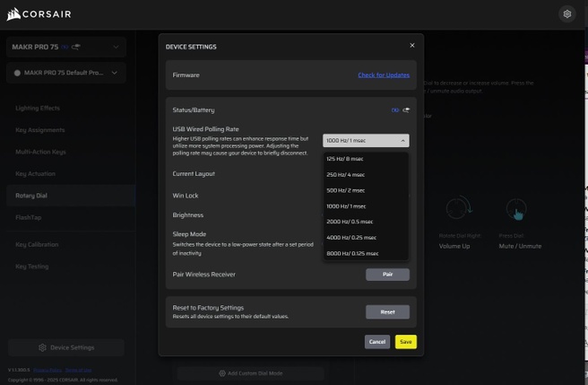The width and height of the screenshot is (588, 385).
Task: Select 2000 Hz/ 0.5 msec polling rate
Action: pos(366,222)
